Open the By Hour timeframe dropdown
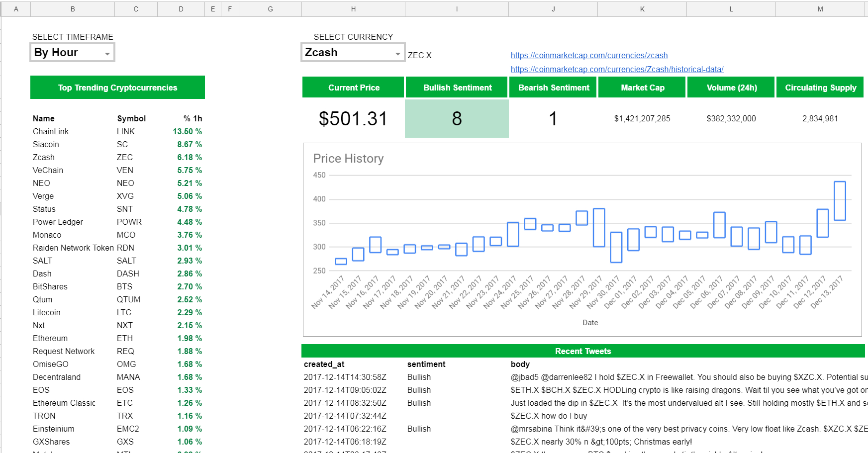The width and height of the screenshot is (868, 453). pyautogui.click(x=73, y=53)
